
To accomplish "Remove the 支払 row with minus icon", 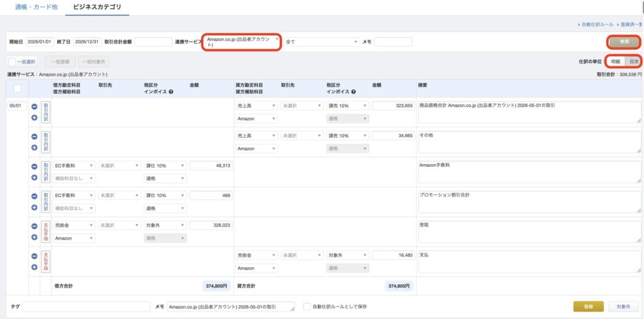I will pos(35,256).
